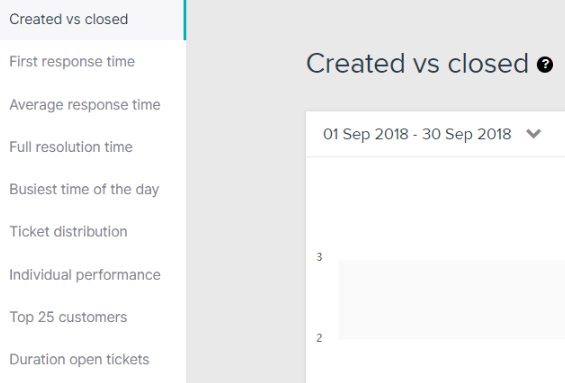
Task: Click the shaded chart band between 2 and 3
Action: 451,299
